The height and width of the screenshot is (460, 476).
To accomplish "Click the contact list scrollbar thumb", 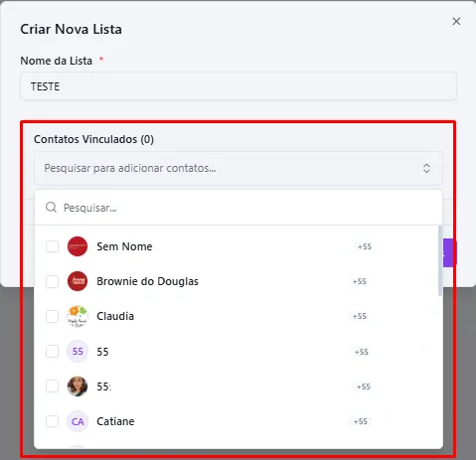I will [x=440, y=260].
